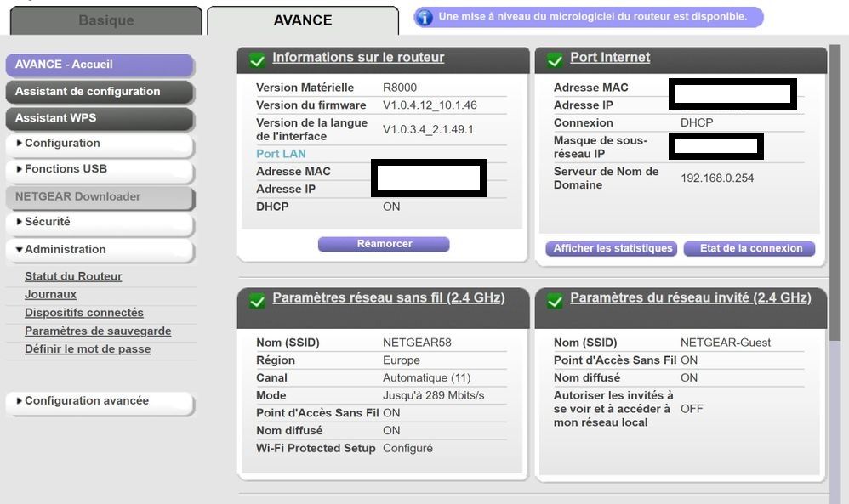Viewport: 849px width, 504px height.
Task: Click hardware version R8000 value
Action: tap(400, 88)
